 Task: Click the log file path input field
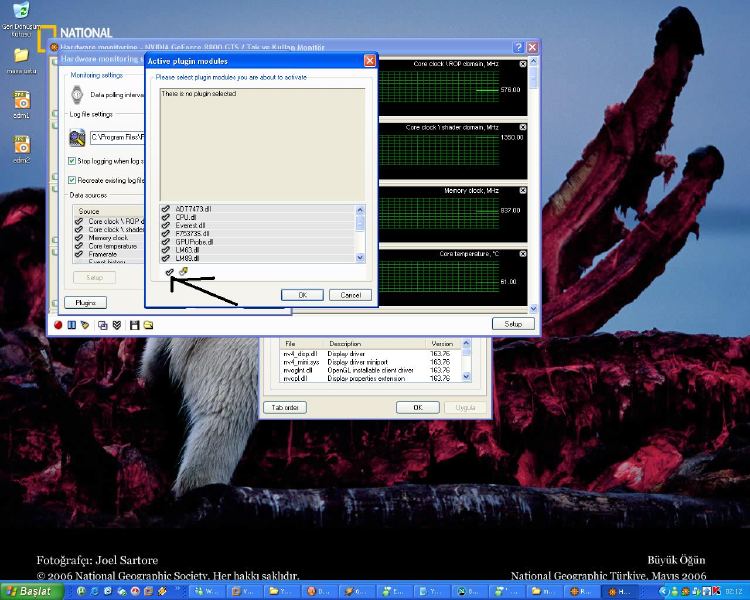coord(117,137)
